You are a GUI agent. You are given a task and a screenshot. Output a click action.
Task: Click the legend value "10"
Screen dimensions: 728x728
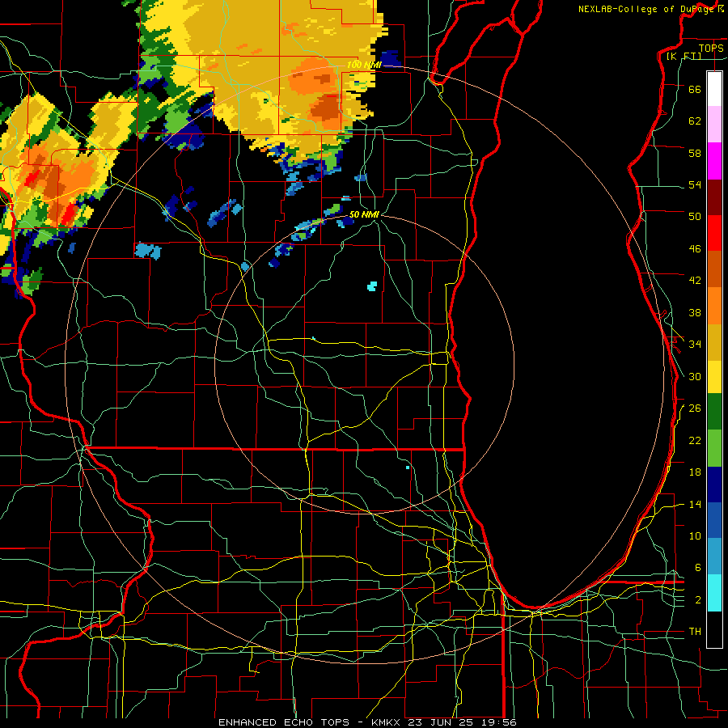tap(695, 535)
